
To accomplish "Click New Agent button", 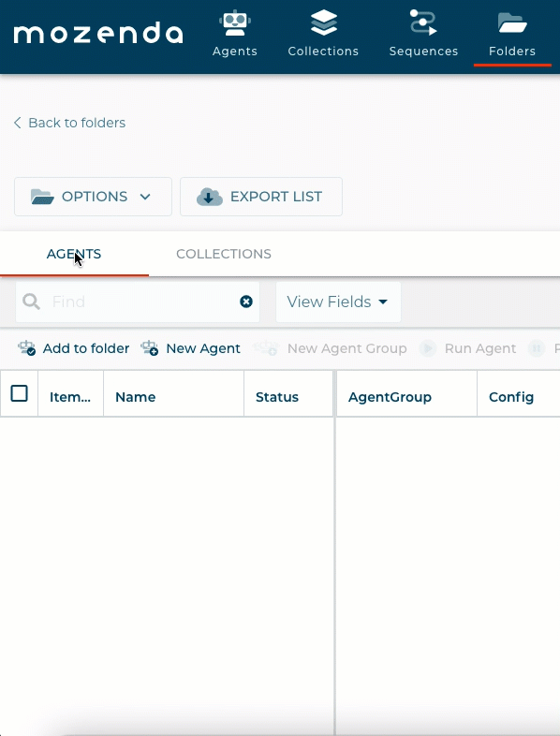I will point(191,348).
